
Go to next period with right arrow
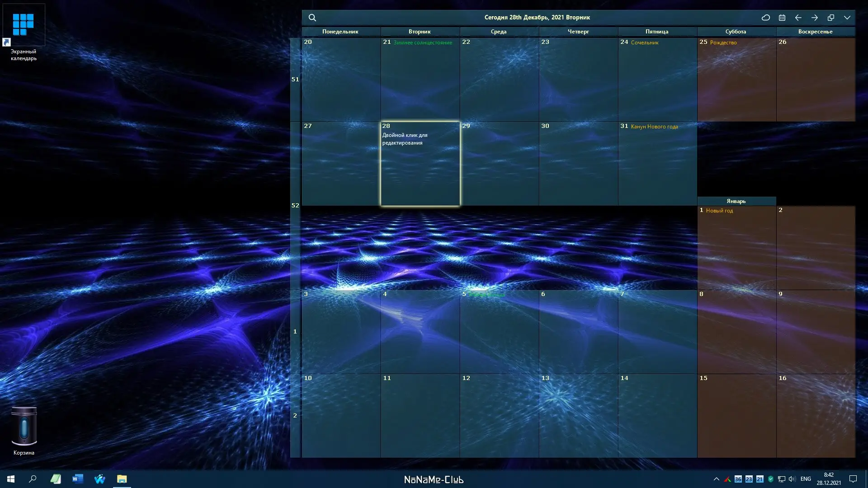(x=814, y=18)
